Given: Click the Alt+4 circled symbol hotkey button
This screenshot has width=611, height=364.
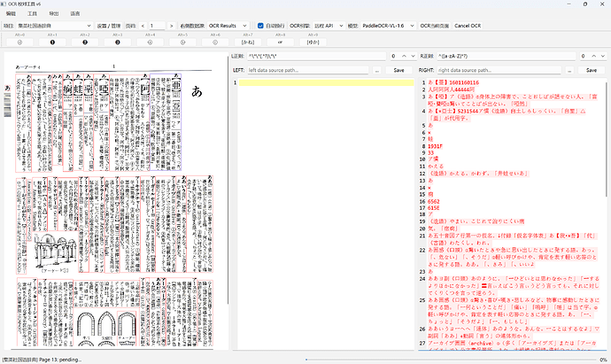Looking at the screenshot, I should pyautogui.click(x=150, y=43).
